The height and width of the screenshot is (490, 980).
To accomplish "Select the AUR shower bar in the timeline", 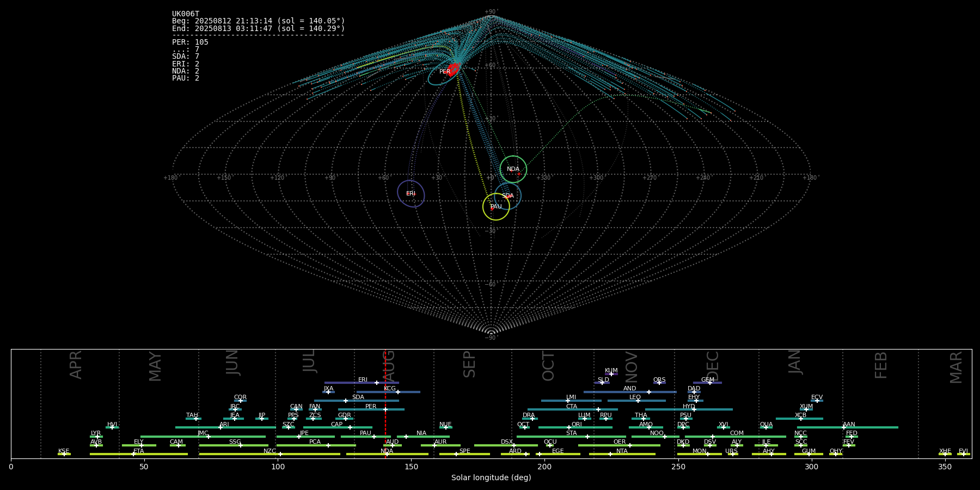I will tap(440, 445).
